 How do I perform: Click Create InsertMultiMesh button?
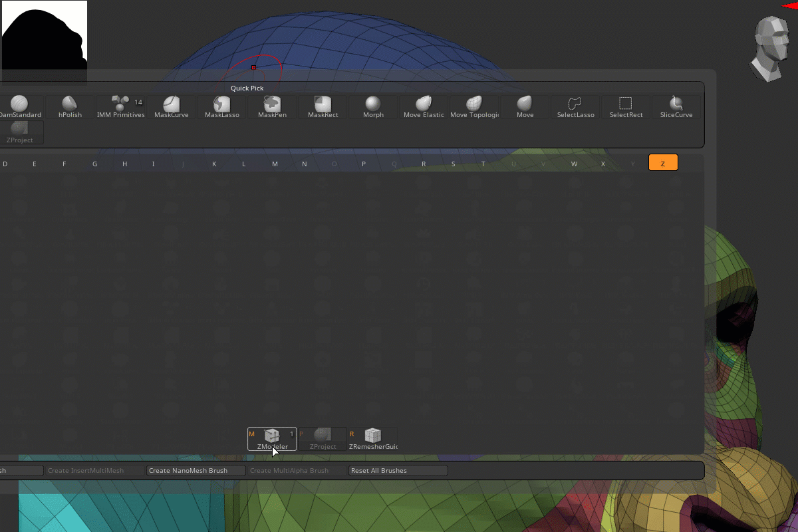pyautogui.click(x=95, y=471)
